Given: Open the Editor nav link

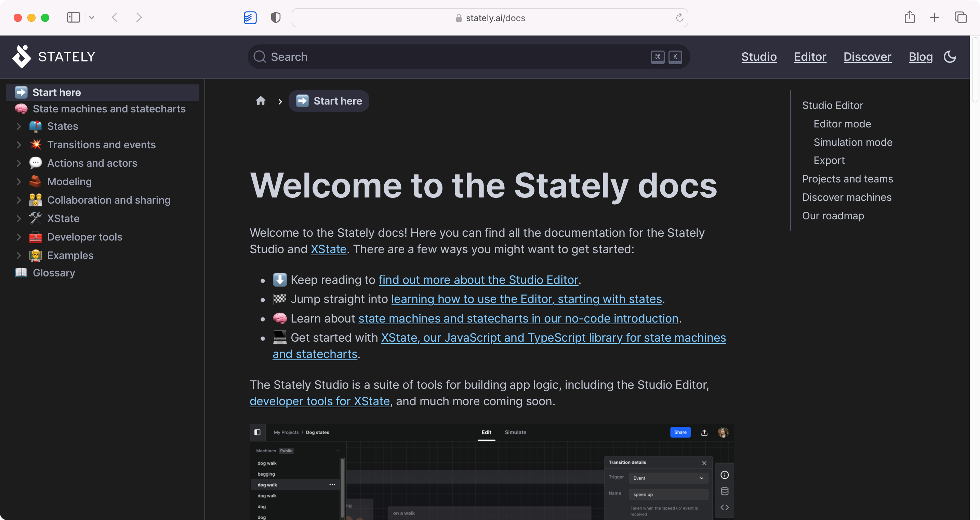Looking at the screenshot, I should coord(810,57).
